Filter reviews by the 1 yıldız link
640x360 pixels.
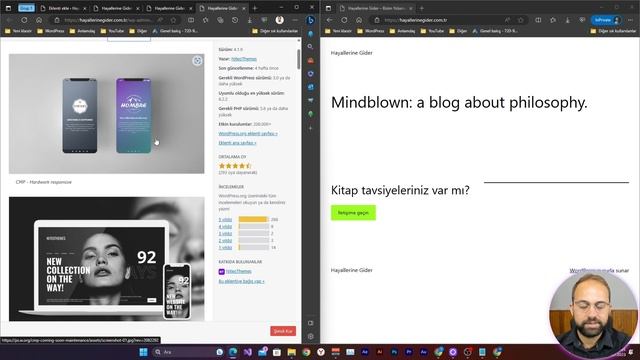pyautogui.click(x=225, y=247)
